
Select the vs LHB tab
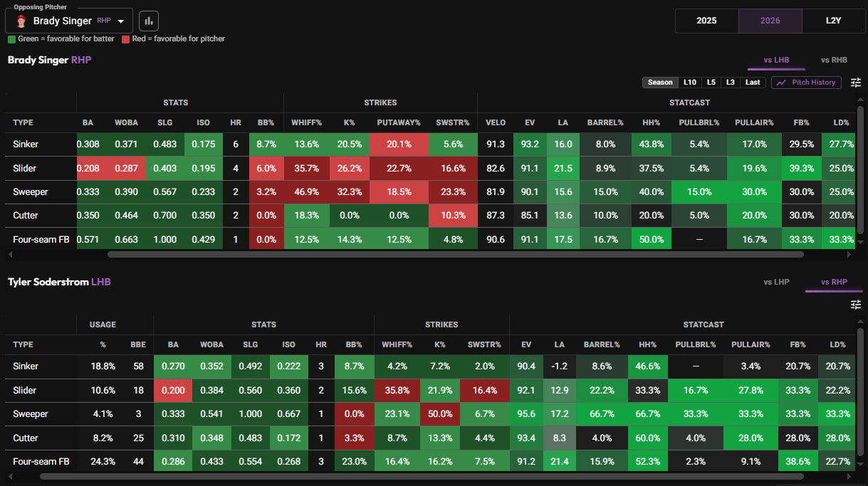tap(776, 60)
